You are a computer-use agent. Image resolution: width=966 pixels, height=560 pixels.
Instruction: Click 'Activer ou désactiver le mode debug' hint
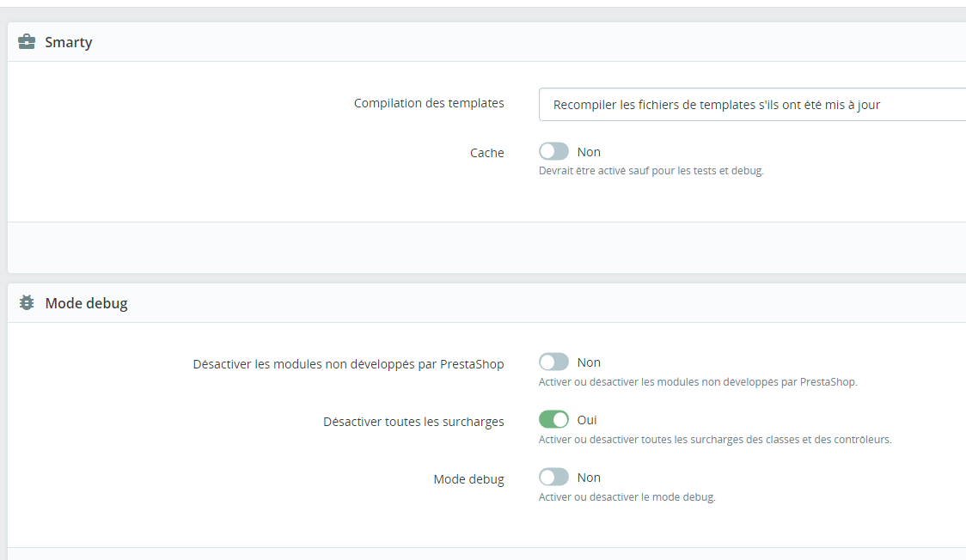pyautogui.click(x=627, y=497)
